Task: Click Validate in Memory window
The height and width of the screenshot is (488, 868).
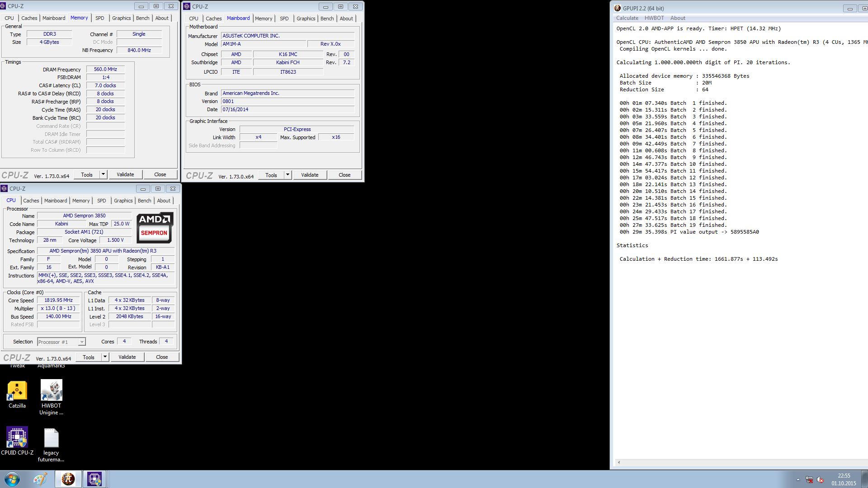Action: click(125, 174)
